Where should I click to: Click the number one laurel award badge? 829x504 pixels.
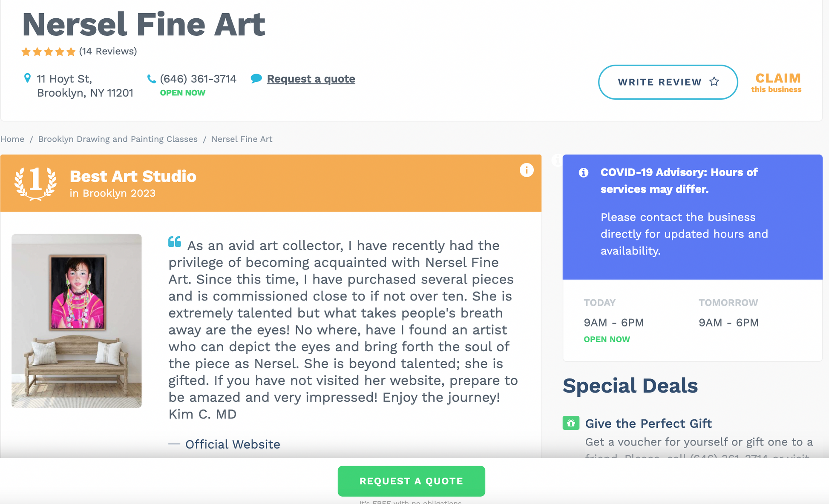(x=35, y=183)
